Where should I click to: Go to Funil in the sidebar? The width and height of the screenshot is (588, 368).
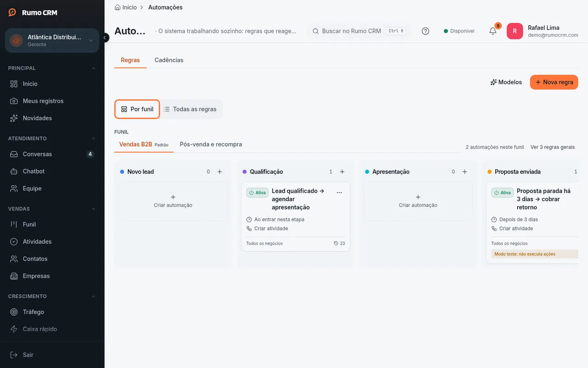52,224
